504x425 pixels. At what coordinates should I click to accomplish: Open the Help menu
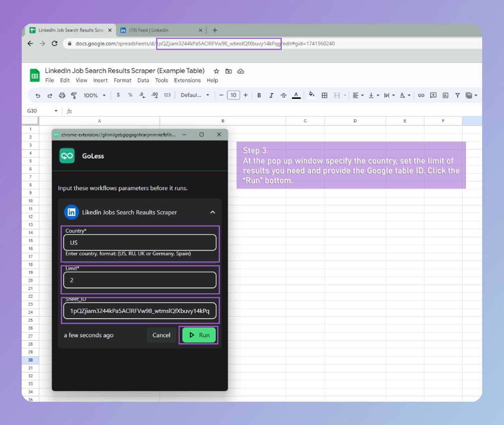pos(212,80)
